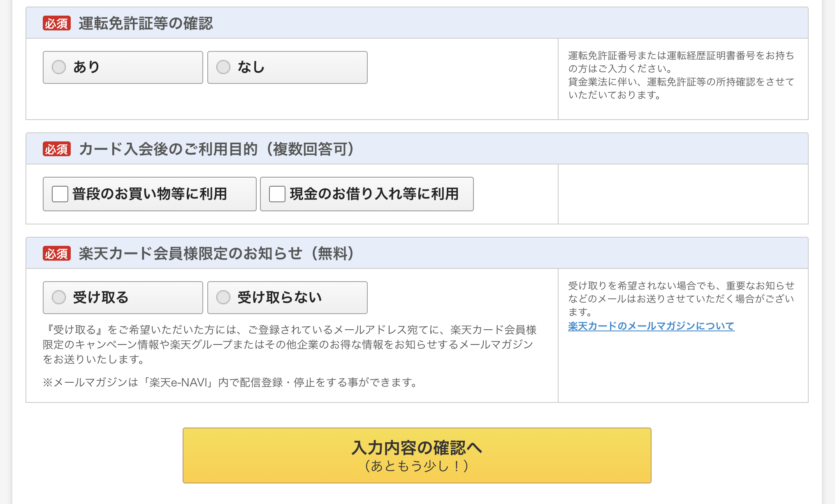The height and width of the screenshot is (504, 835).
Task: Click 必須 badge beside カード入会後のご利用目的
Action: [x=56, y=149]
